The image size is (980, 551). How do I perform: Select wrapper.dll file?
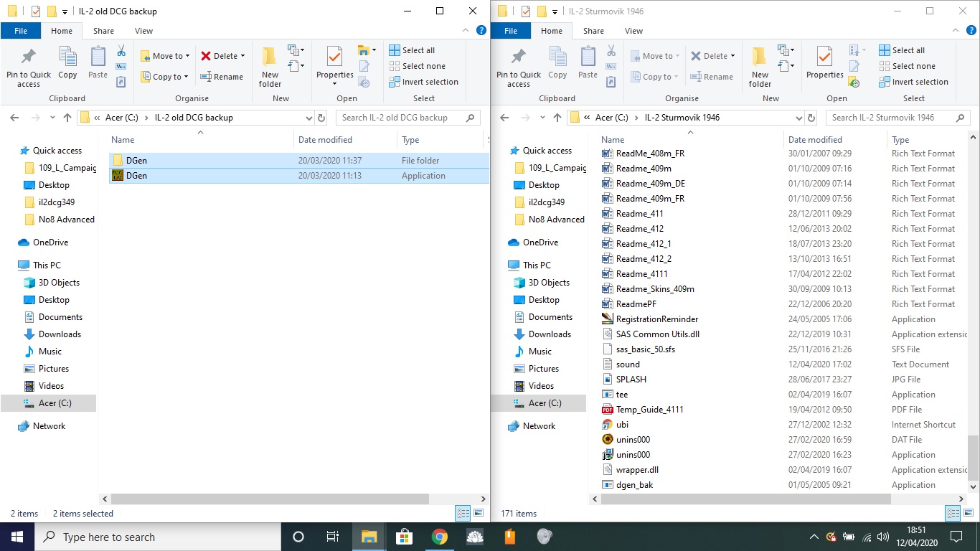point(637,470)
